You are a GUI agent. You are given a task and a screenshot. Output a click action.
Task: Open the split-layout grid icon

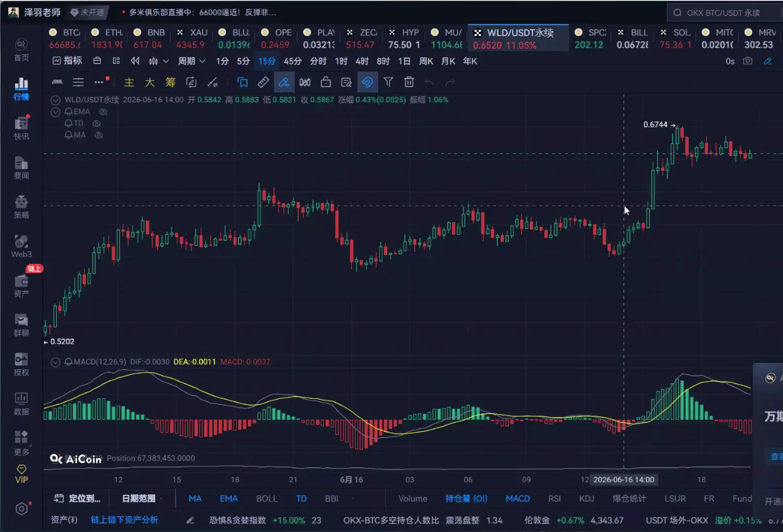coord(116,61)
